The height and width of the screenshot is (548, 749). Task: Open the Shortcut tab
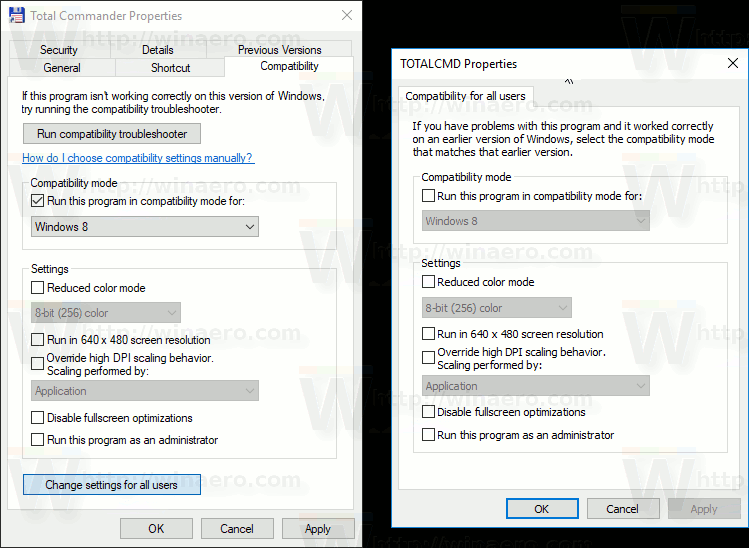click(171, 68)
